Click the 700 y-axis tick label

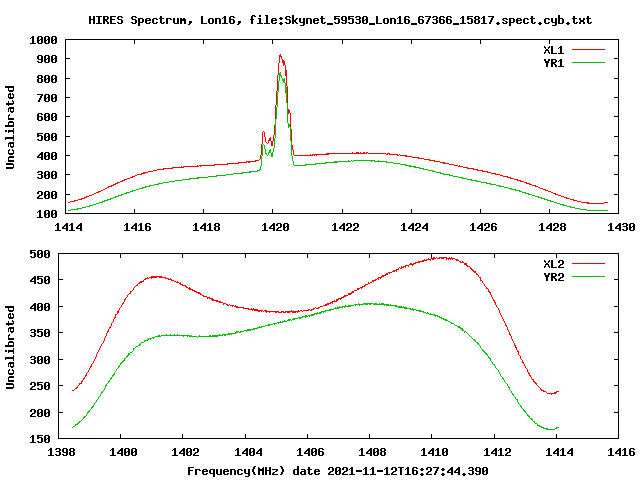pyautogui.click(x=47, y=98)
